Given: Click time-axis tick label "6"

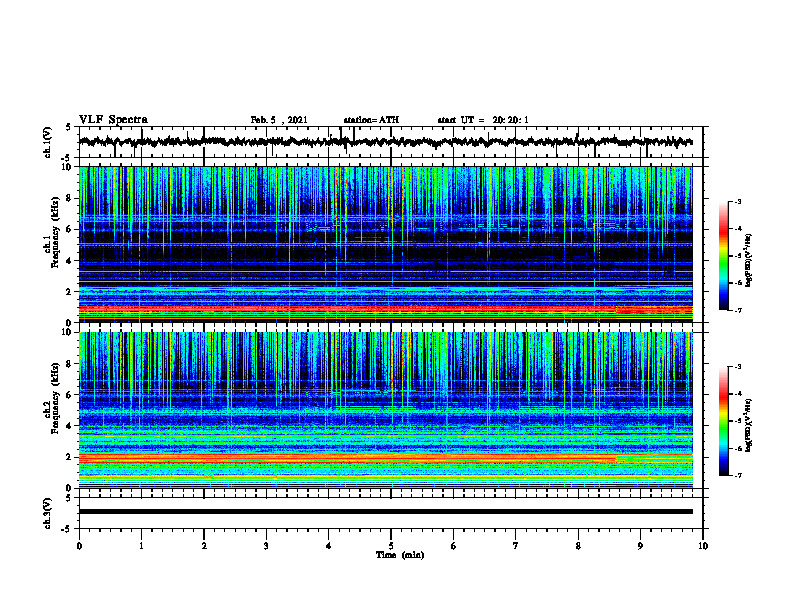Looking at the screenshot, I should [x=454, y=546].
